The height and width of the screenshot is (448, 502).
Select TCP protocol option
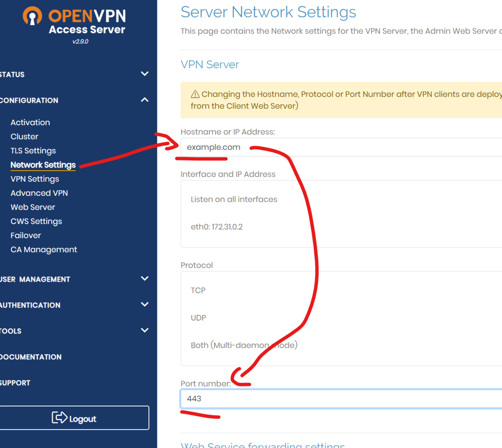coord(198,291)
